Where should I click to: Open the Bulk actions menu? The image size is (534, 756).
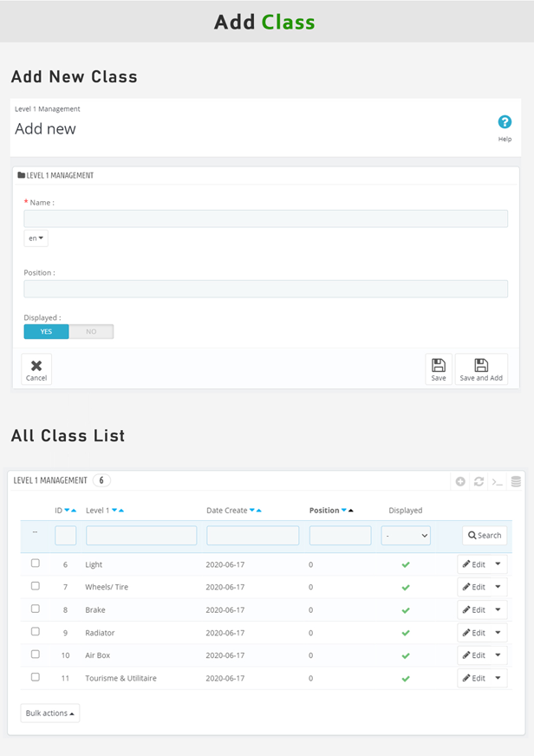pos(50,713)
